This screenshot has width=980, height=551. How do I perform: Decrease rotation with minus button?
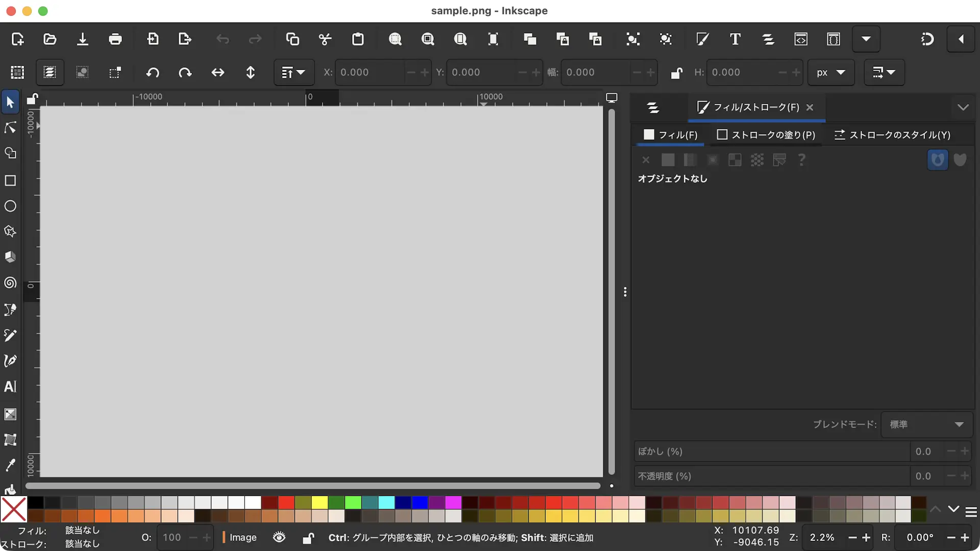tap(951, 537)
